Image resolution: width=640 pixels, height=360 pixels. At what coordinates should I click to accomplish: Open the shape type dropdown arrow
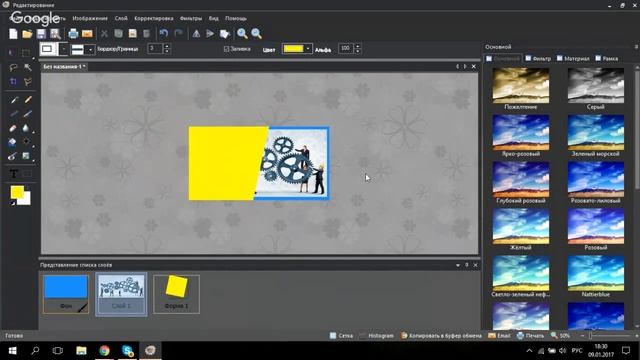[64, 49]
